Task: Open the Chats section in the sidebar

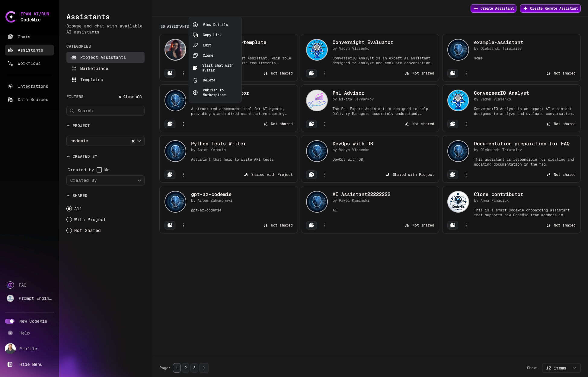Action: [x=24, y=37]
